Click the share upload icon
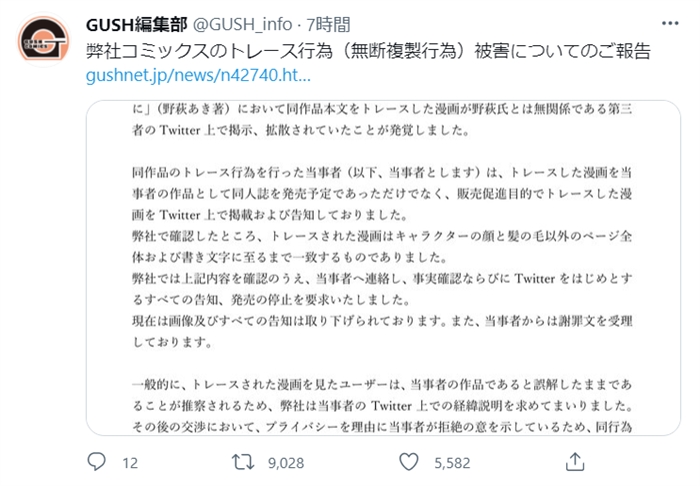700x486 pixels. [575, 462]
